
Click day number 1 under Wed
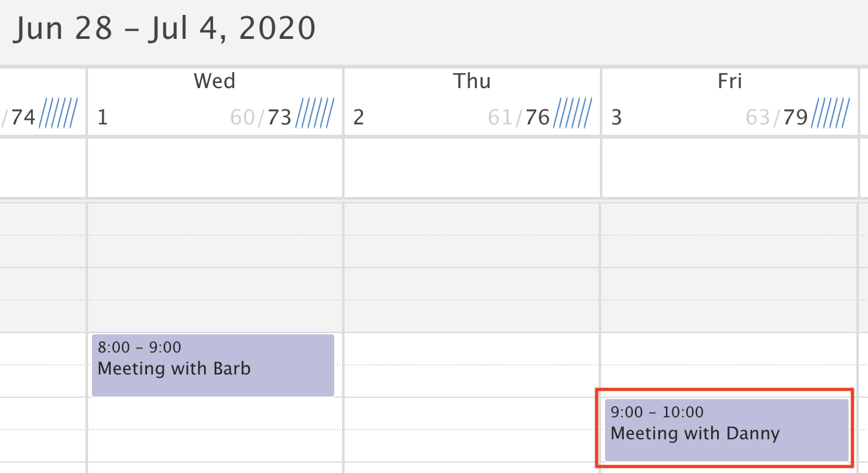[102, 118]
